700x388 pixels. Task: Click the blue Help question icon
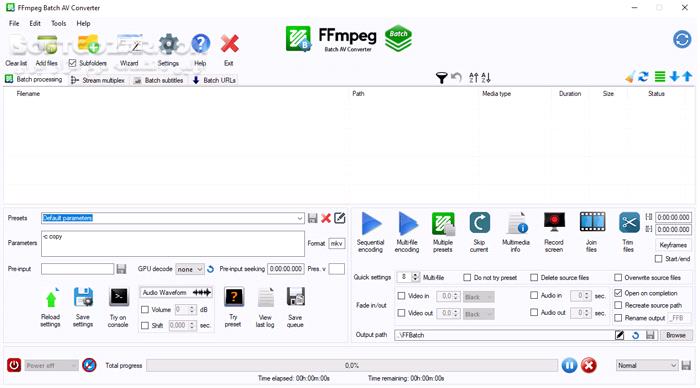(x=200, y=44)
